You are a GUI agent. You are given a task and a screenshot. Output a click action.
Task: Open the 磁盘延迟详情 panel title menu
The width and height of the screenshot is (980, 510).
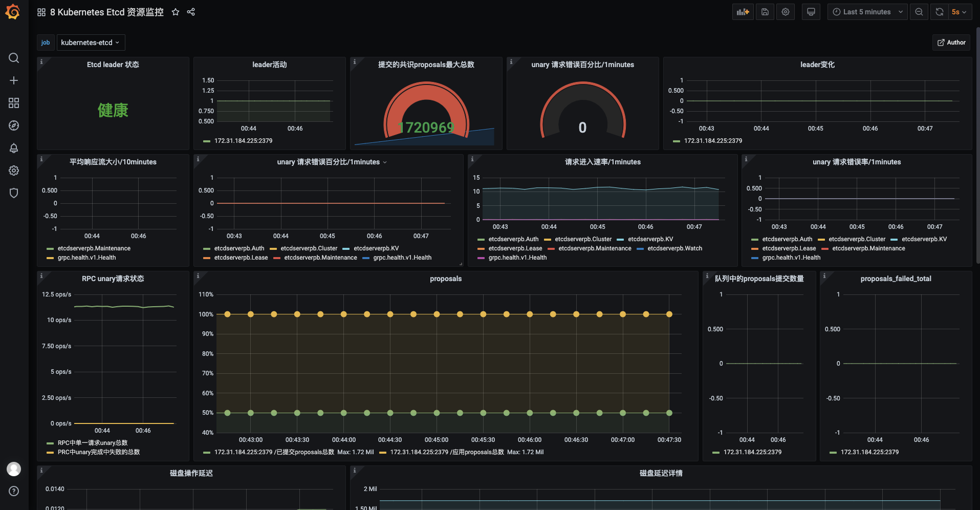(661, 473)
